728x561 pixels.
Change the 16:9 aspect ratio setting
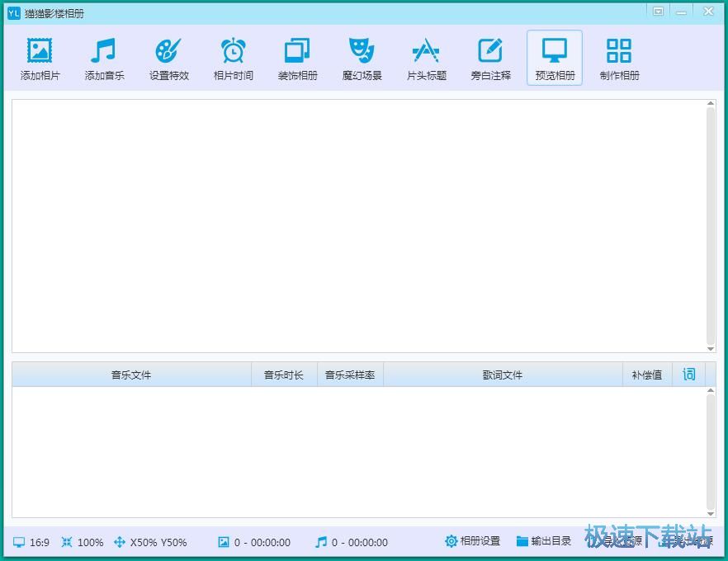click(31, 542)
